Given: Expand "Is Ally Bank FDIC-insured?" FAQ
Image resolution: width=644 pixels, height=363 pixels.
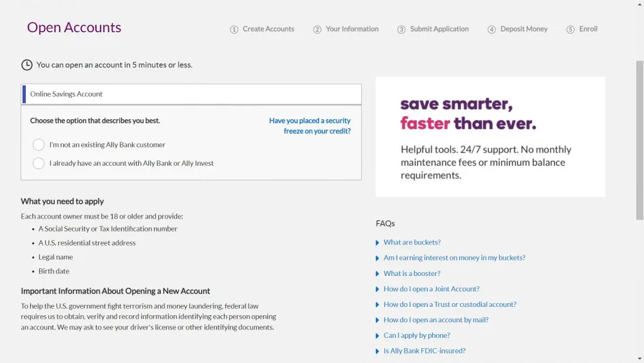Looking at the screenshot, I should coord(424,351).
